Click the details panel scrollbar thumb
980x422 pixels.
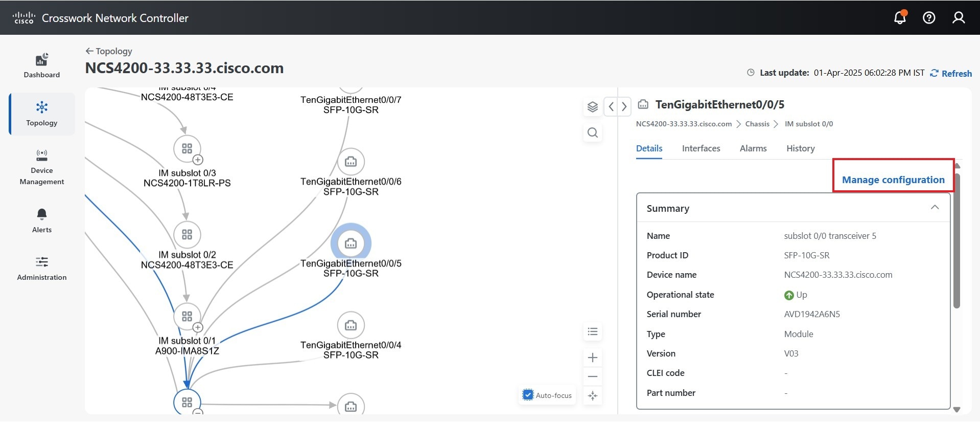coord(956,240)
